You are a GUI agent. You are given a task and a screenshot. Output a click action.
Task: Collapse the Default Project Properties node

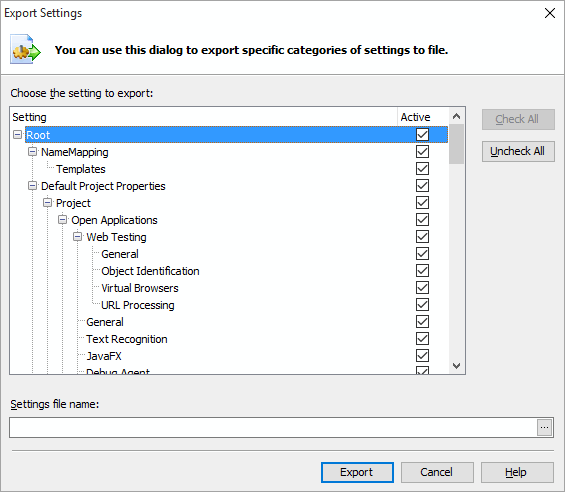click(x=32, y=186)
